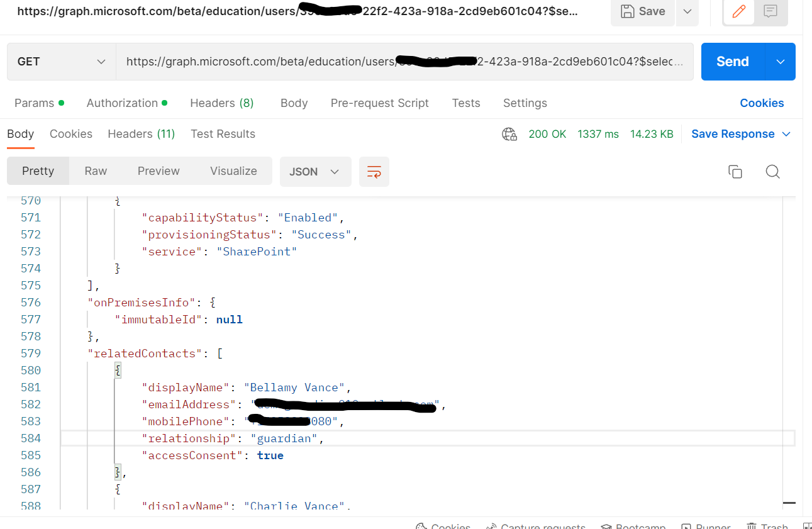Switch to the Authorization tab
This screenshot has height=529, width=812.
pyautogui.click(x=123, y=103)
